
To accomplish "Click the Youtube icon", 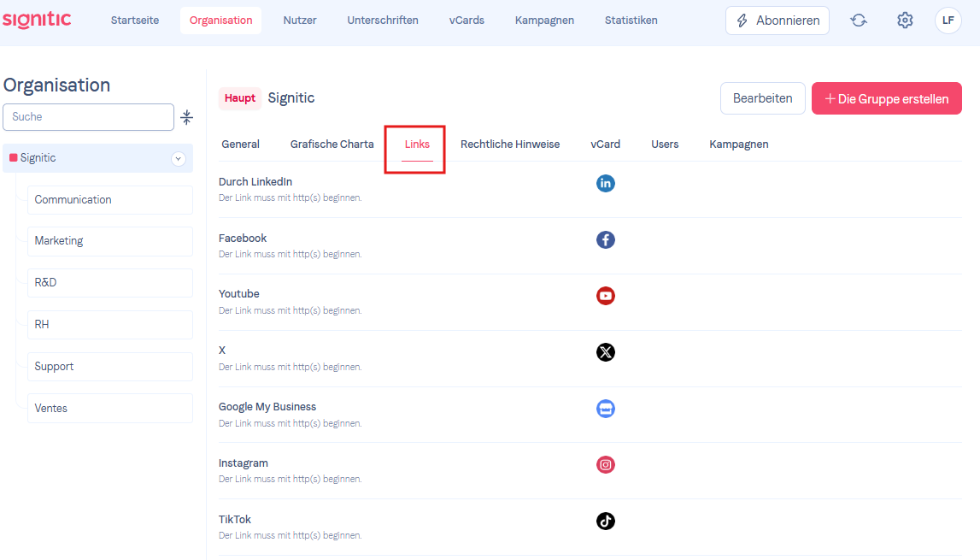I will pyautogui.click(x=605, y=295).
